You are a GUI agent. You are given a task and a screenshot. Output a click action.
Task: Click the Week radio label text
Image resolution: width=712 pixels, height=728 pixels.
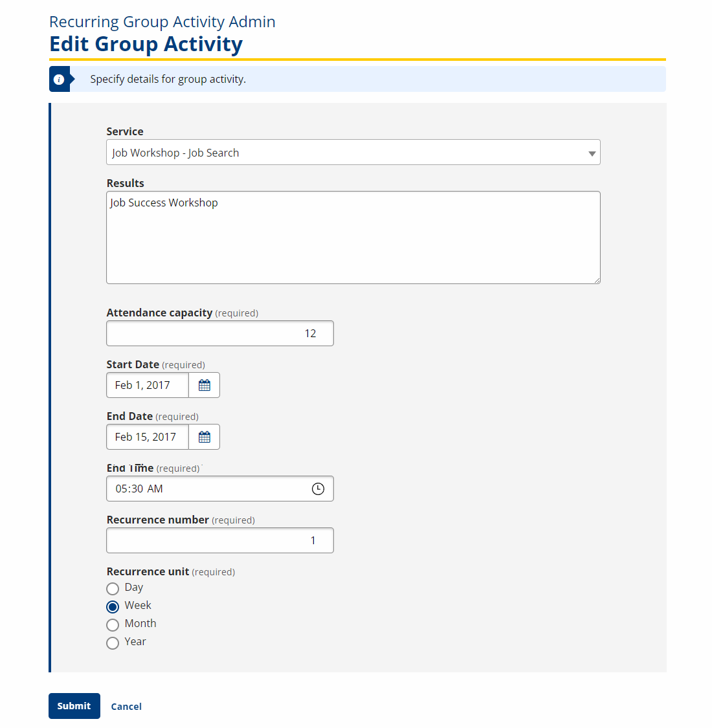pos(138,606)
